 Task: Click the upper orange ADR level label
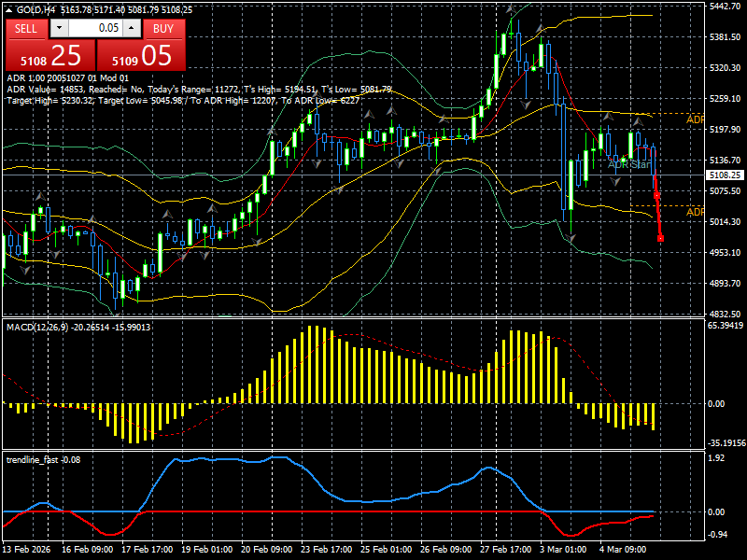click(695, 119)
